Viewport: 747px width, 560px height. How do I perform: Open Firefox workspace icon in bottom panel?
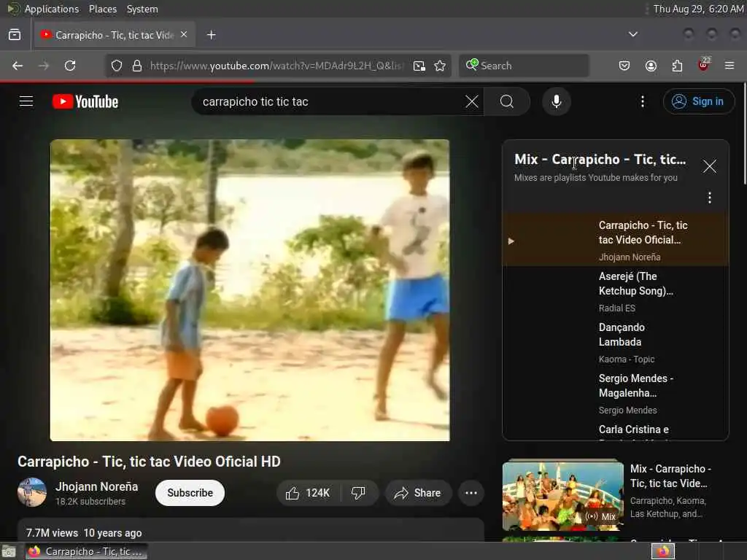(x=662, y=551)
